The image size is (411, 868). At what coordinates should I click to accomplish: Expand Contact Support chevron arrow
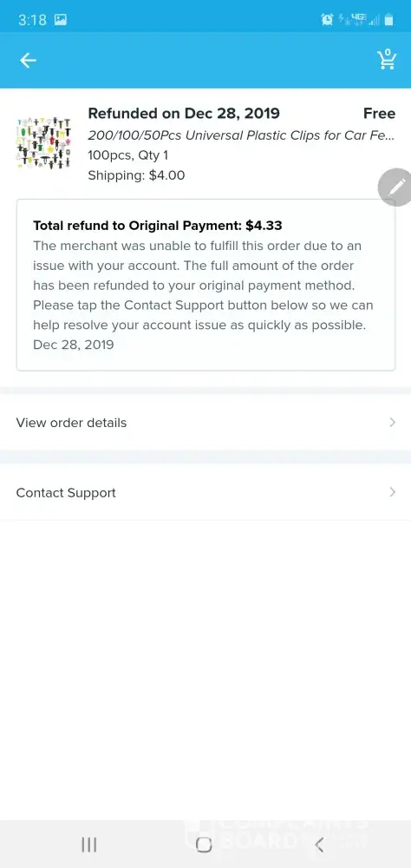coord(392,492)
